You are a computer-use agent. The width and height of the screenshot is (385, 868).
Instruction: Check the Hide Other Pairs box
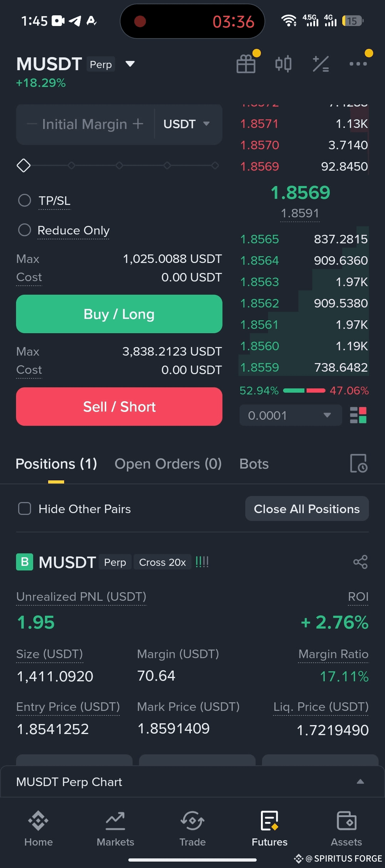point(25,508)
